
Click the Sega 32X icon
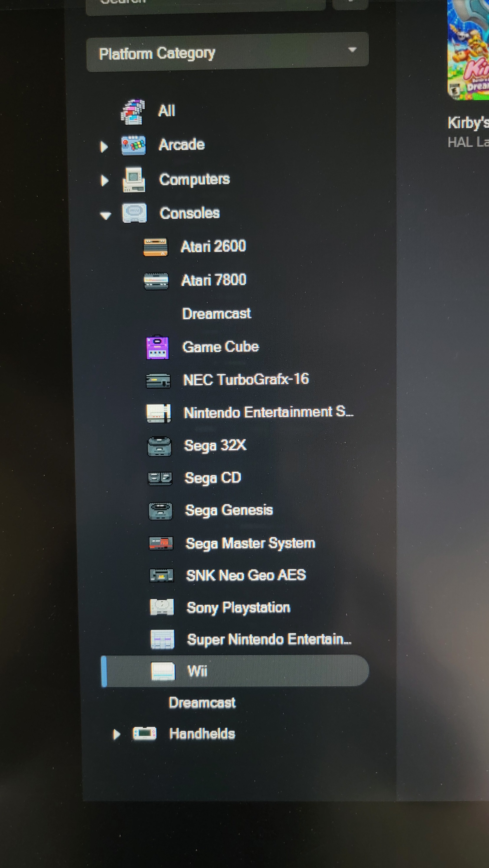coord(159,446)
